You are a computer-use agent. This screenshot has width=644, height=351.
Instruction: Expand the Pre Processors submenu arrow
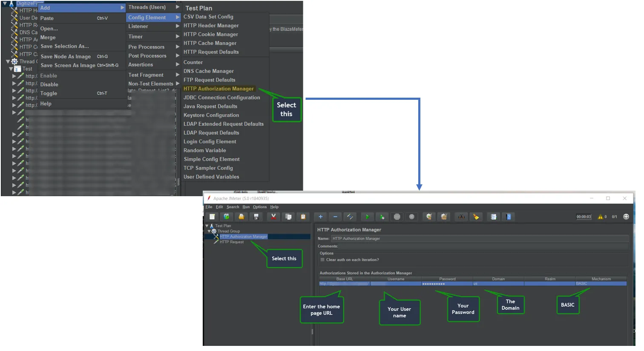[178, 47]
